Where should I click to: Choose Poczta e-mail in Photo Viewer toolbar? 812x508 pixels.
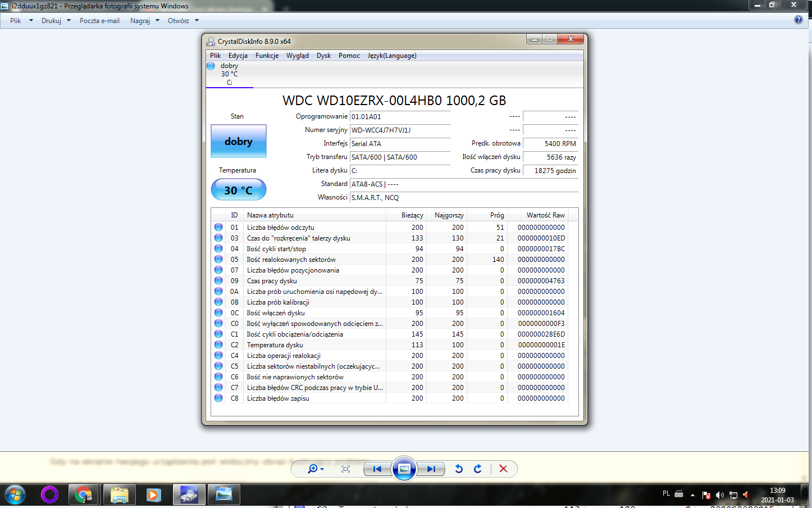pyautogui.click(x=99, y=21)
